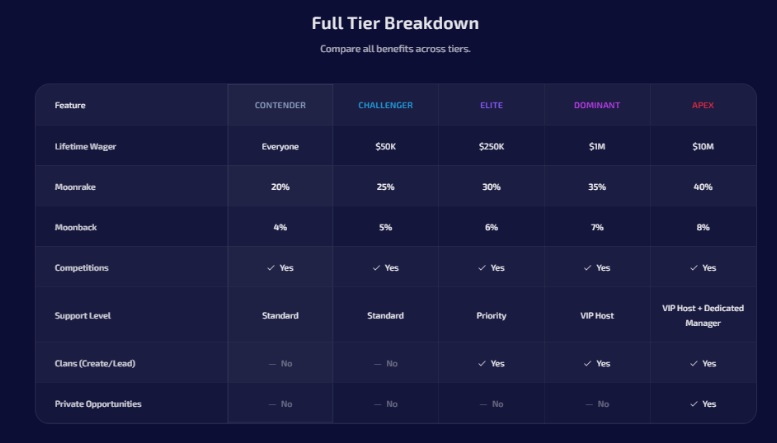This screenshot has height=443, width=777.
Task: Click the Contender Clans No dash
Action: pyautogui.click(x=272, y=364)
